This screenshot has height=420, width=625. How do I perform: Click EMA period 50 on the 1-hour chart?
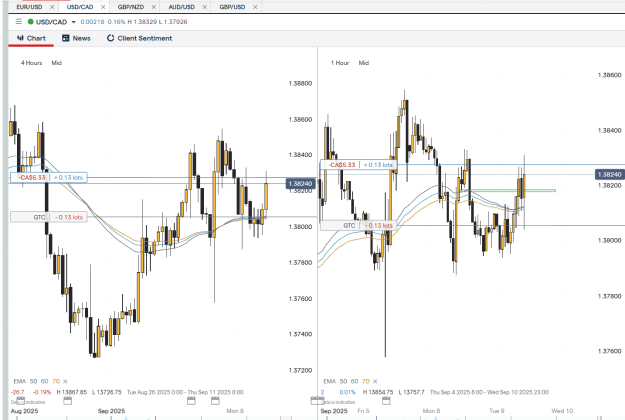coord(343,381)
